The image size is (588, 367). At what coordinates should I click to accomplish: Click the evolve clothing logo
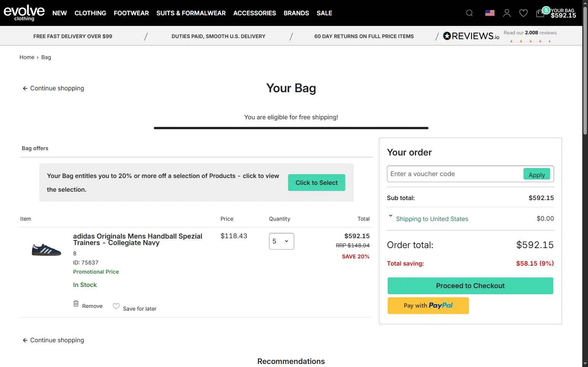[x=24, y=13]
